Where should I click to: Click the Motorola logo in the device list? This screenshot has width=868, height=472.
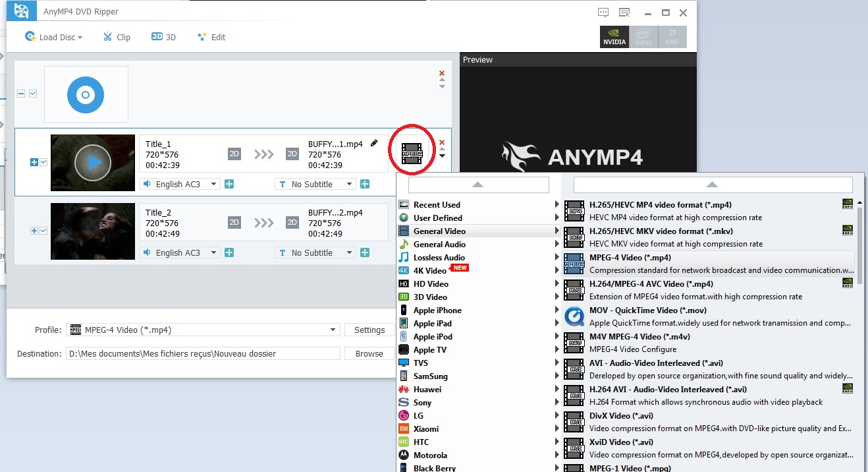(x=404, y=455)
